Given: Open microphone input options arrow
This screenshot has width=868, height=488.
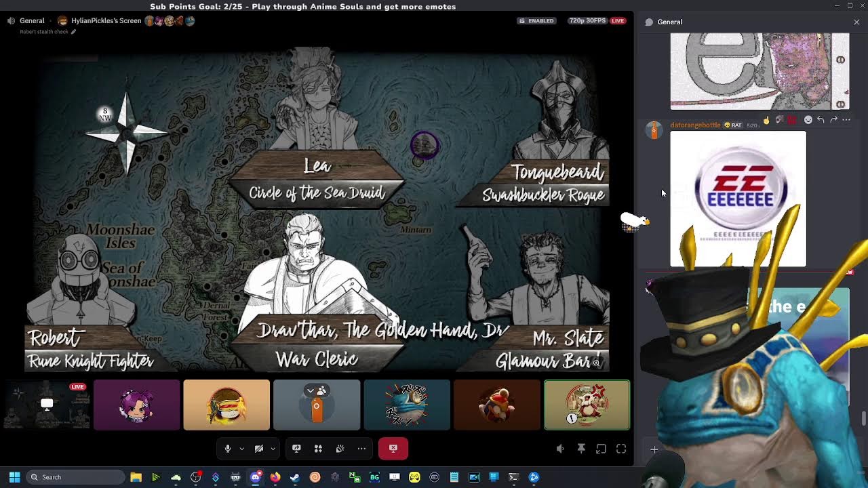Looking at the screenshot, I should coord(241,449).
